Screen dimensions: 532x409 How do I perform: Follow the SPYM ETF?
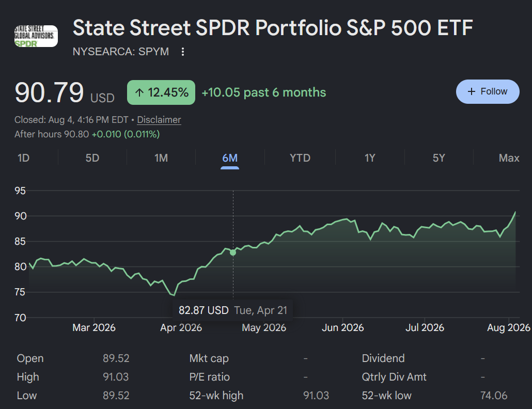(488, 91)
